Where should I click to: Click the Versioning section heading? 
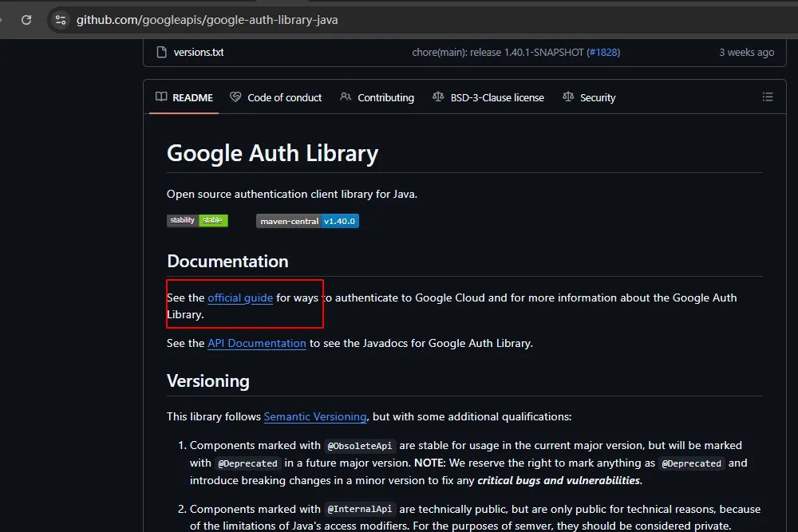click(x=208, y=381)
